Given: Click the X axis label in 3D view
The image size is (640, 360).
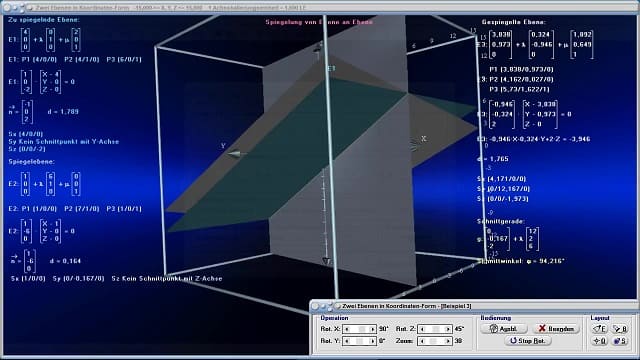Looking at the screenshot, I should (424, 139).
